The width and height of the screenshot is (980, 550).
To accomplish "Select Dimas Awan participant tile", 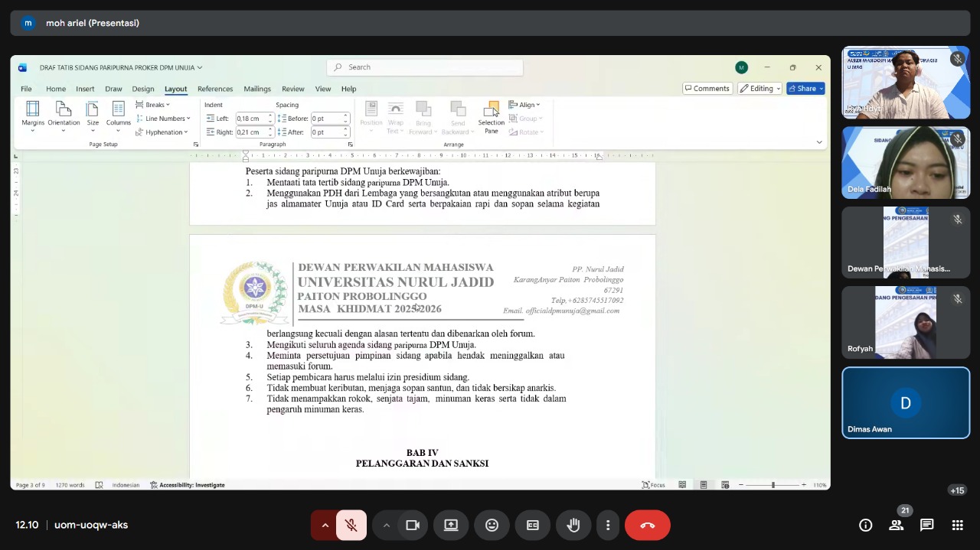I will point(906,403).
